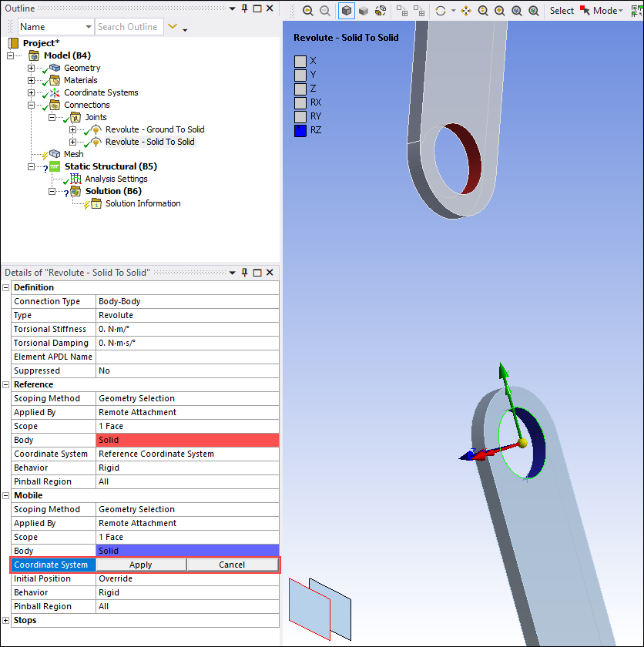
Task: Select the Zoom in/out magnifier tool
Action: [x=483, y=11]
